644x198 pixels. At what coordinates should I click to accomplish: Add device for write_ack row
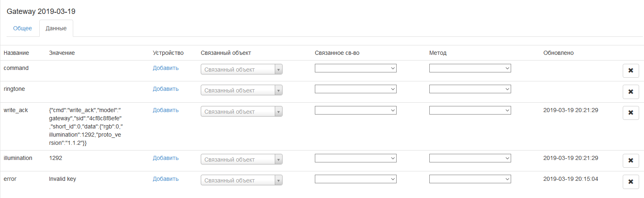click(166, 110)
